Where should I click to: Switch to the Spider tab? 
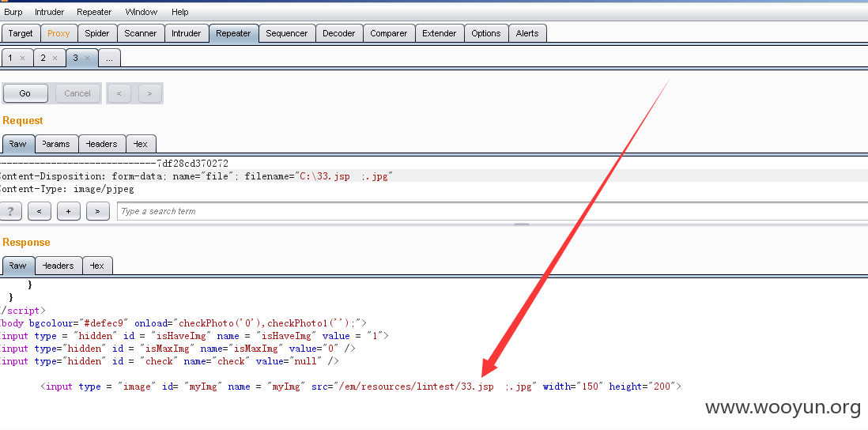coord(97,33)
